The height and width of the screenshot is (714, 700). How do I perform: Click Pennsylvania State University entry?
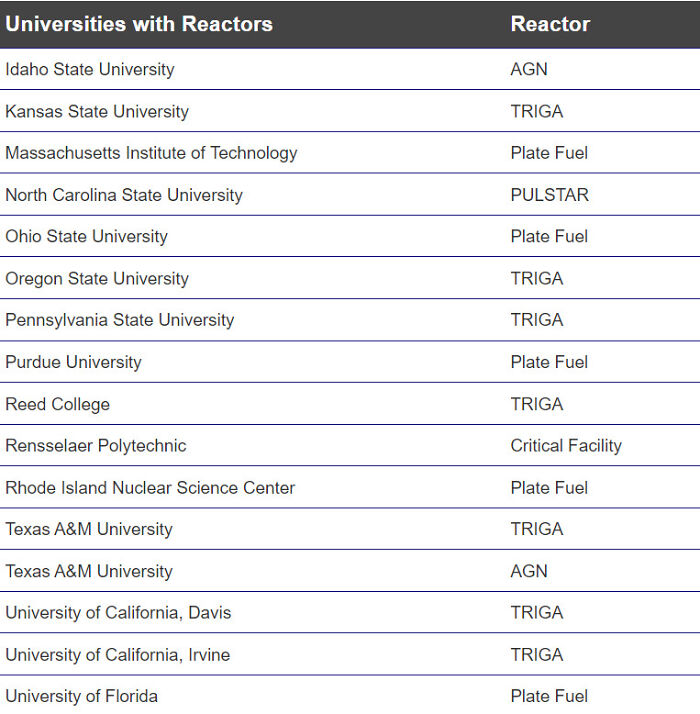coord(120,320)
